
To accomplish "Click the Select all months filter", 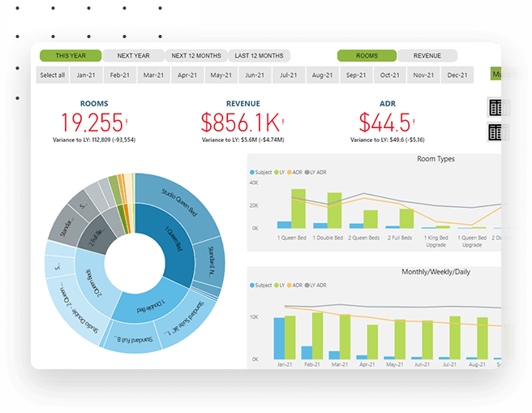I will coord(52,75).
